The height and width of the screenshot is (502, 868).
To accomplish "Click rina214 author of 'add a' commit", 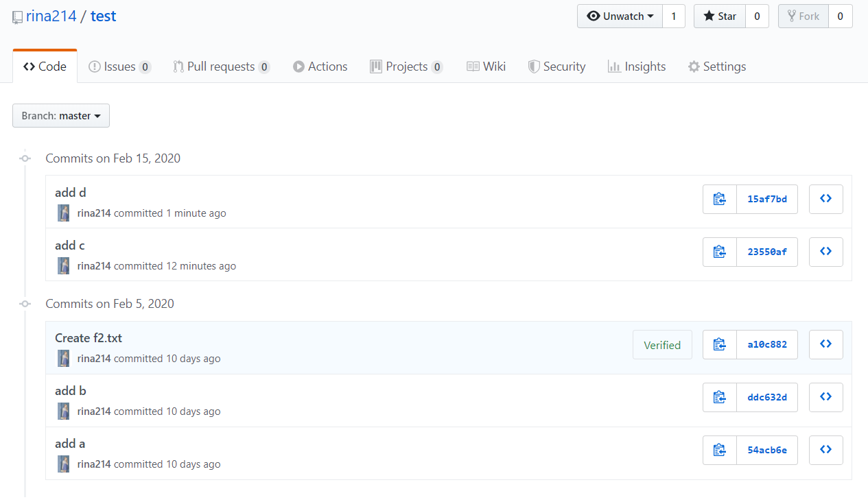I will [x=94, y=464].
